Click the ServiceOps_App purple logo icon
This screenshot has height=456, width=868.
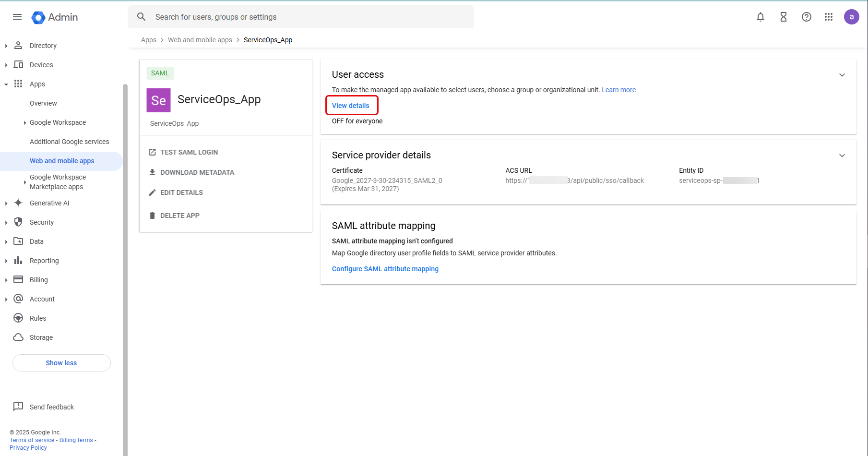[158, 100]
